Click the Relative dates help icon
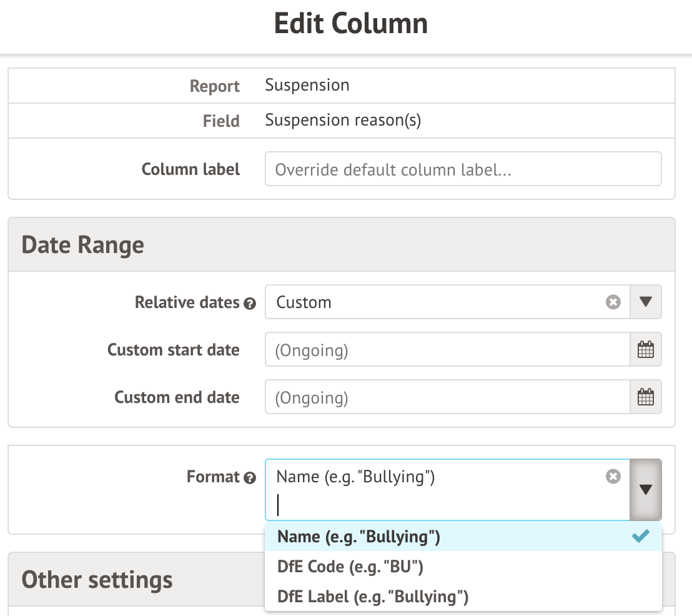The height and width of the screenshot is (616, 692). (x=250, y=304)
